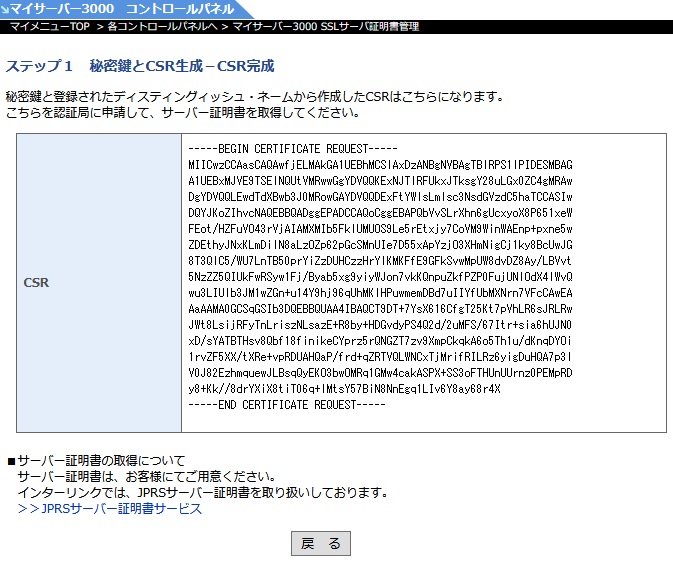Click the blue slanted header corner icon
Viewport: 673px width, 564px height.
4,8
